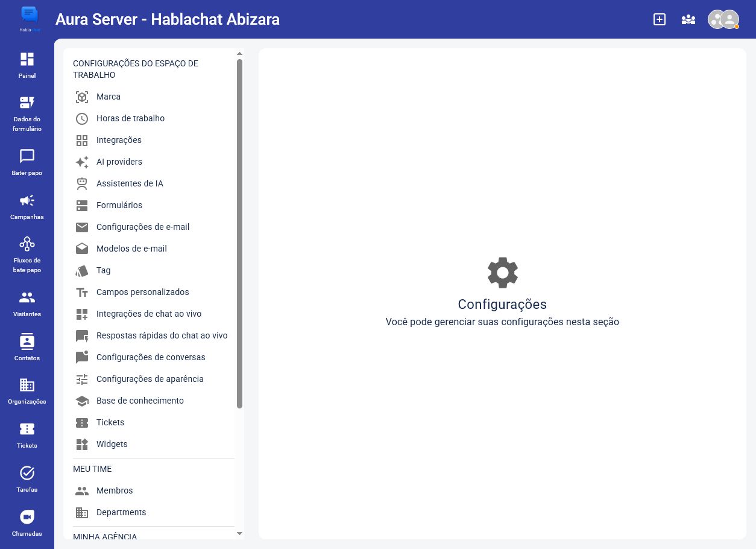The height and width of the screenshot is (549, 756).
Task: Click the Membros people icon
Action: [82, 490]
